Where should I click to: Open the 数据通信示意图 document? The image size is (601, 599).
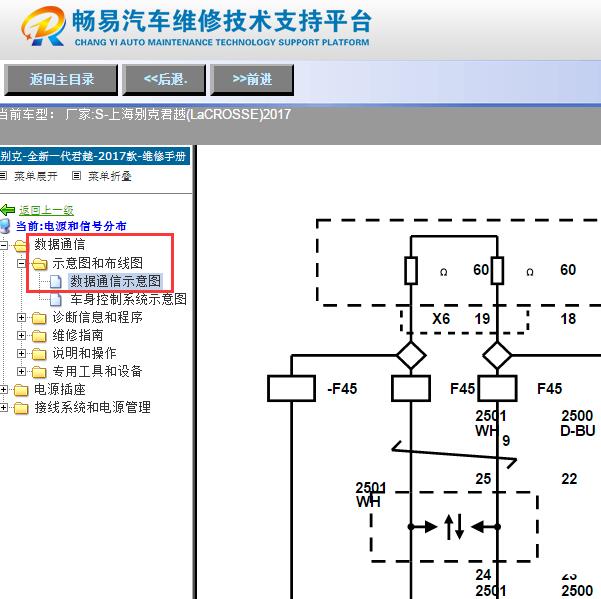pos(115,281)
